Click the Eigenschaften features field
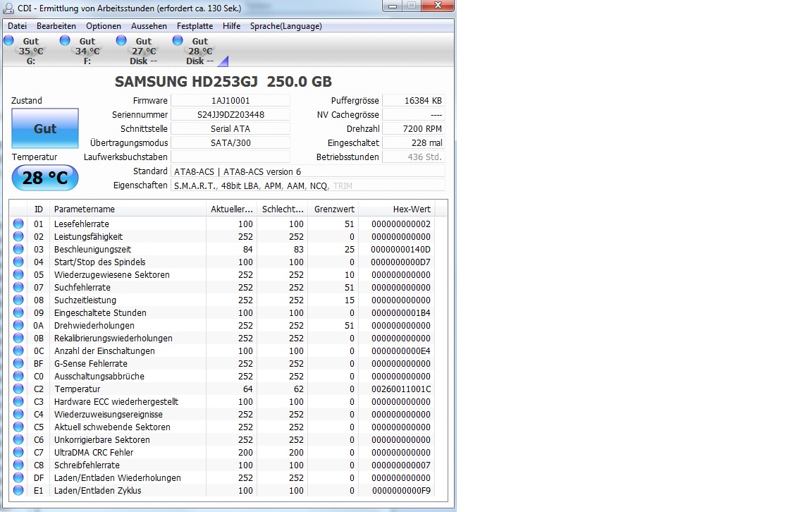Image resolution: width=812 pixels, height=512 pixels. coord(307,185)
